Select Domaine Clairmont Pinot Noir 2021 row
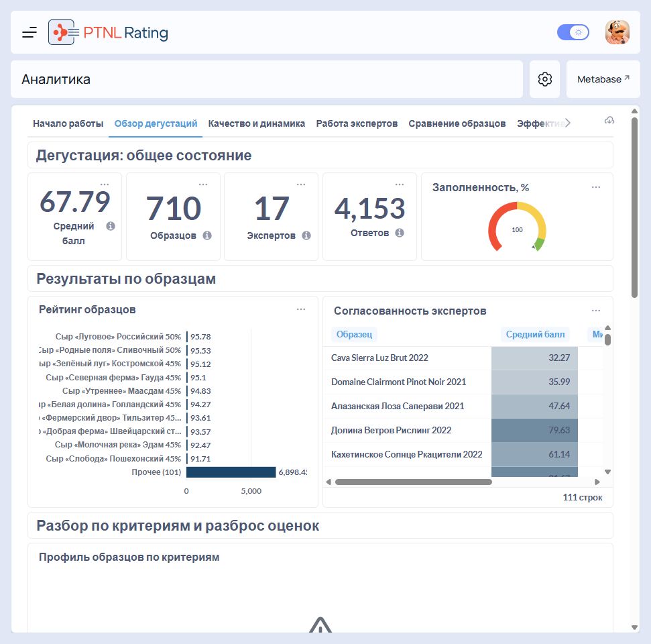This screenshot has width=651, height=644. [463, 382]
